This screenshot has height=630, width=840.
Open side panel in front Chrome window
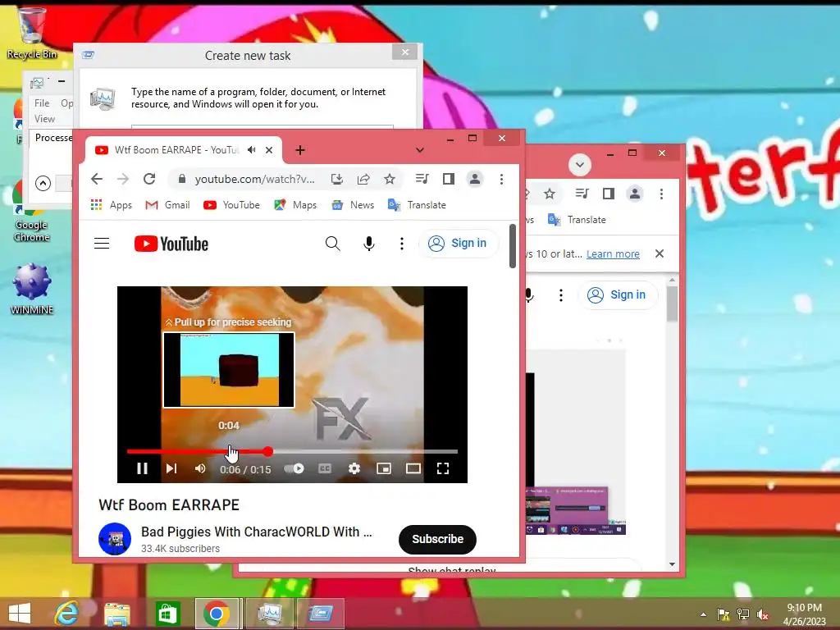click(x=449, y=179)
